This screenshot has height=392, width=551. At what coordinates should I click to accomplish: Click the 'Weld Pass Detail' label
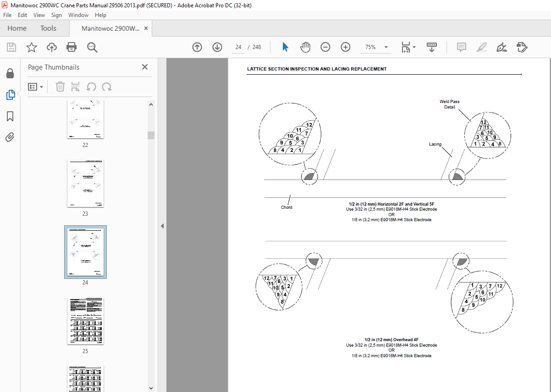click(x=449, y=104)
